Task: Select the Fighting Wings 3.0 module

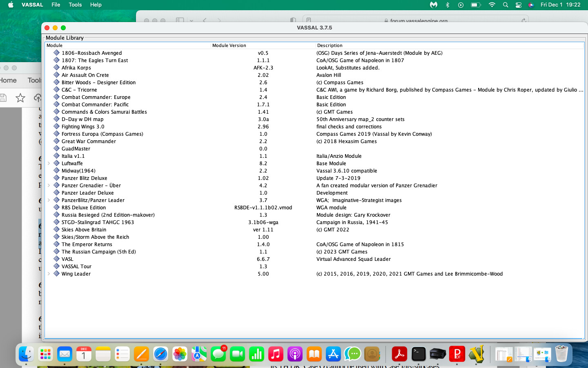Action: click(83, 126)
